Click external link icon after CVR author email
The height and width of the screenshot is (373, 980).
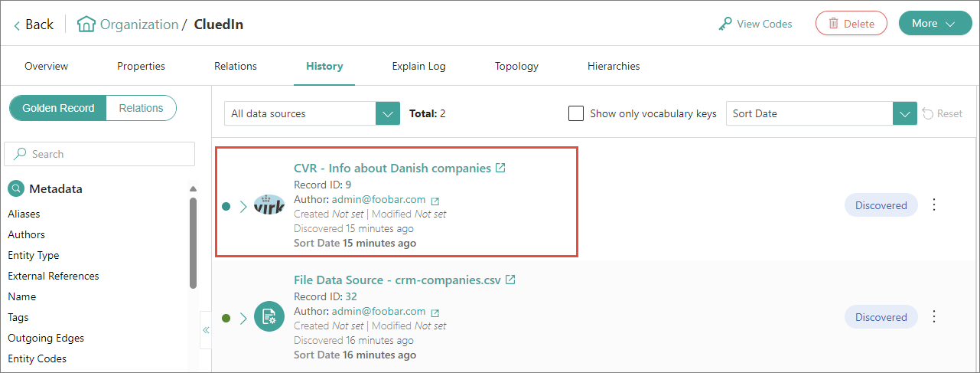click(435, 201)
